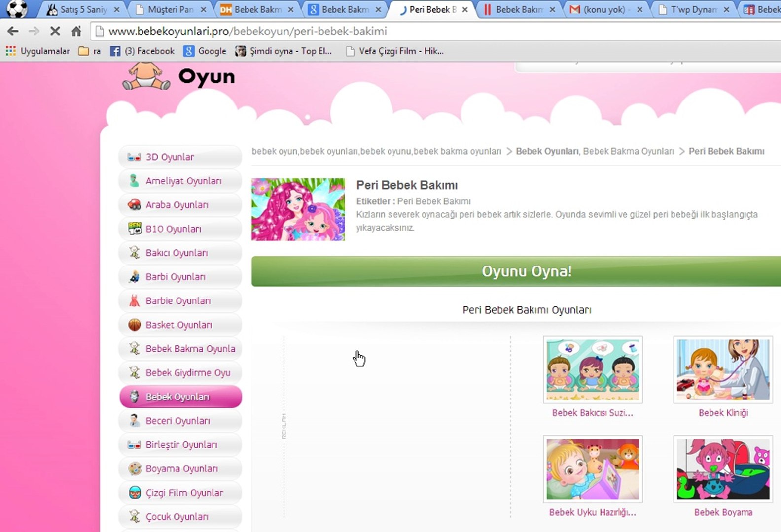Click the Peri Bebek Bakımı game image
Image resolution: width=781 pixels, height=532 pixels.
click(298, 209)
